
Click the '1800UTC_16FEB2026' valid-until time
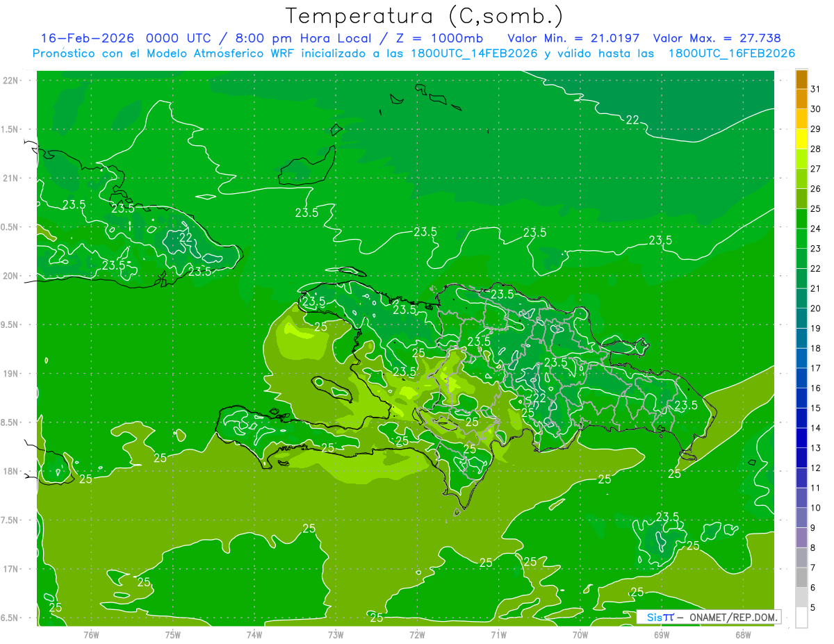732,53
